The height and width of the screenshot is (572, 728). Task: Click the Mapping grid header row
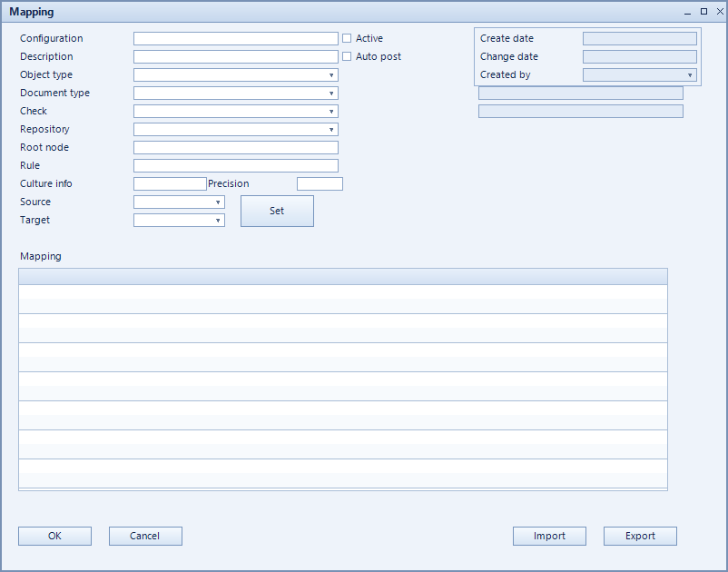(343, 277)
